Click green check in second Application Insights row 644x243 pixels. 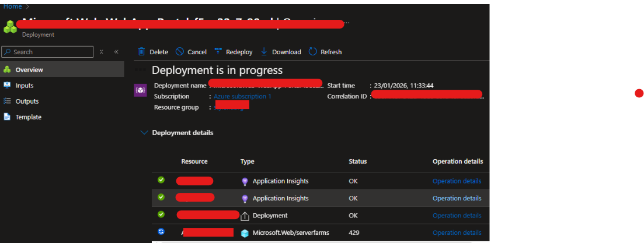161,197
